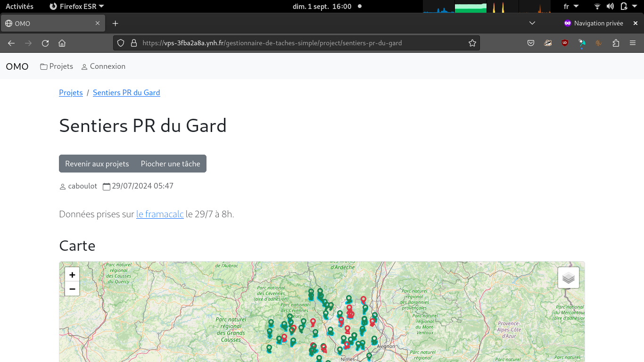The width and height of the screenshot is (644, 362).
Task: Open a new browser tab
Action: [115, 24]
